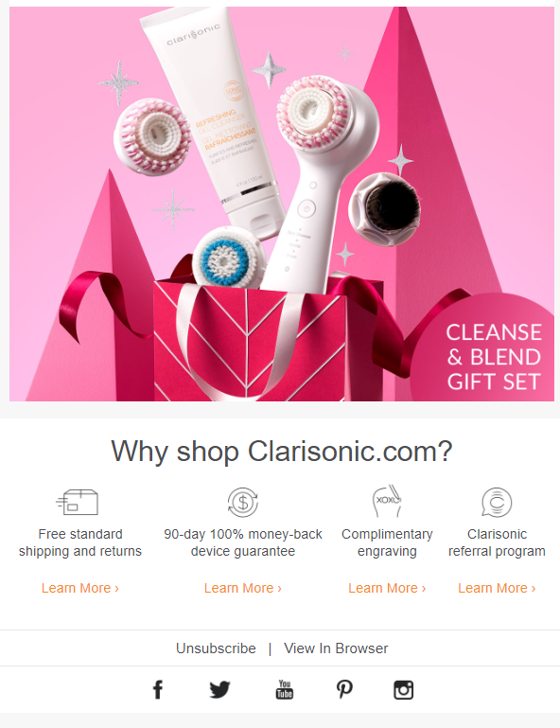Click the black makeup brush head
Image resolution: width=560 pixels, height=728 pixels.
click(x=385, y=209)
